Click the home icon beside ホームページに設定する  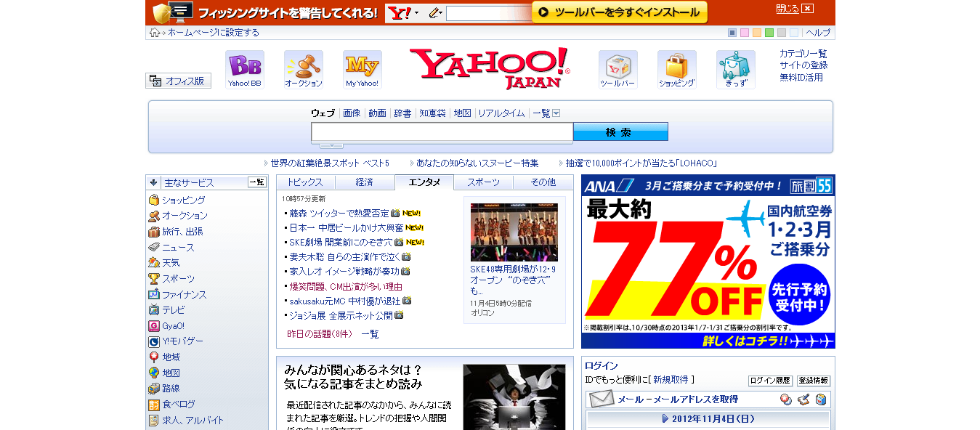(x=154, y=33)
